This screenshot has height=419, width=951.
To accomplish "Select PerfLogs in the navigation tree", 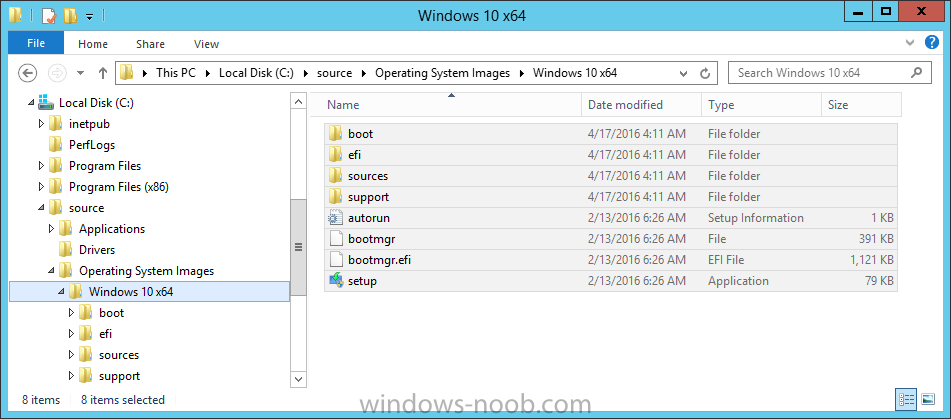I will (92, 145).
